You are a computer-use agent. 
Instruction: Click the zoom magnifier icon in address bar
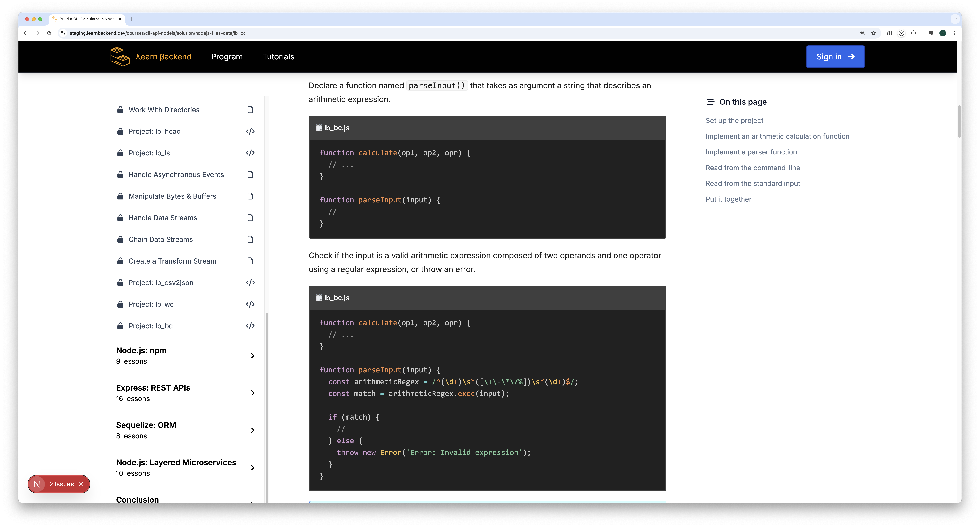tap(862, 33)
